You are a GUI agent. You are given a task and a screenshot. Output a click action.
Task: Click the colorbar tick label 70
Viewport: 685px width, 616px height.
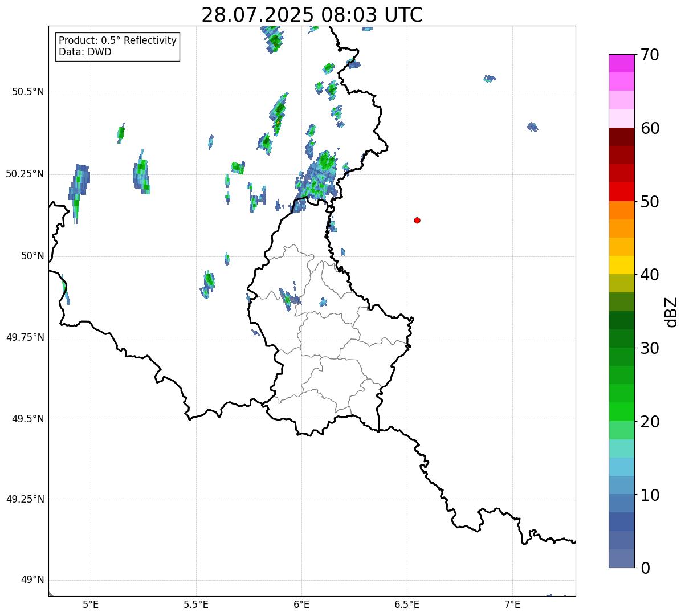(x=649, y=55)
